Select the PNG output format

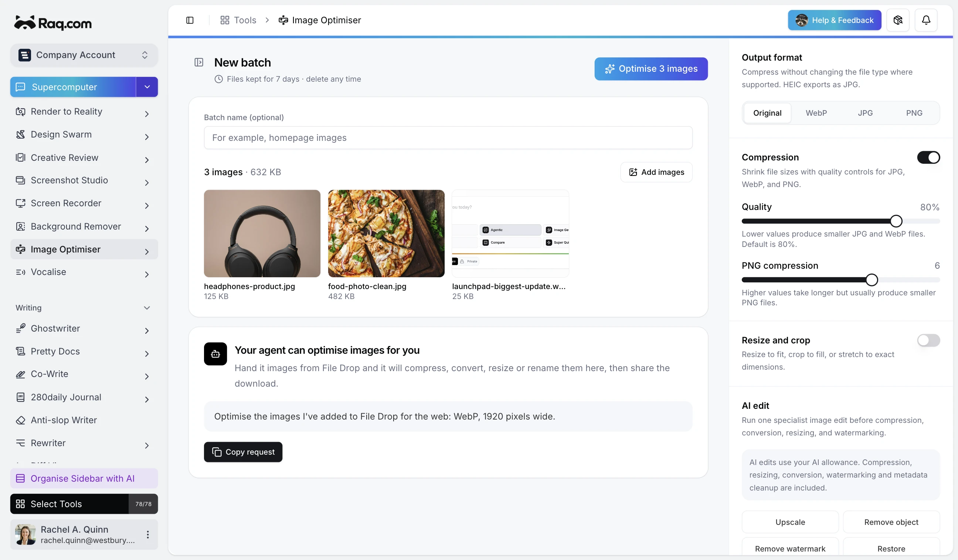click(x=914, y=113)
